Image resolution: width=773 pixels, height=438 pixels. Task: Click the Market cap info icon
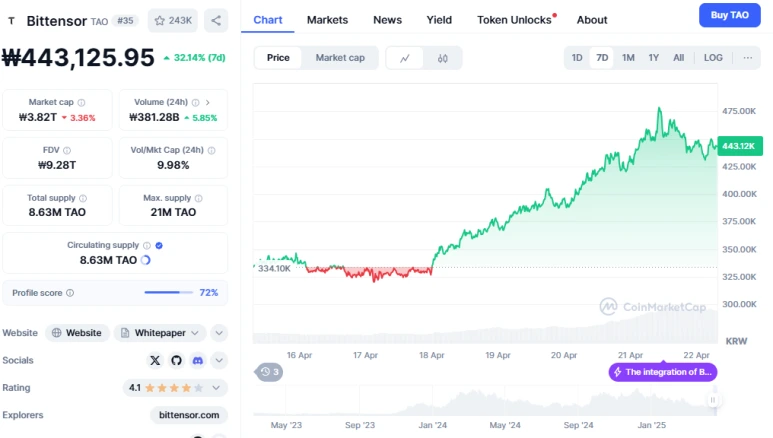pos(81,102)
